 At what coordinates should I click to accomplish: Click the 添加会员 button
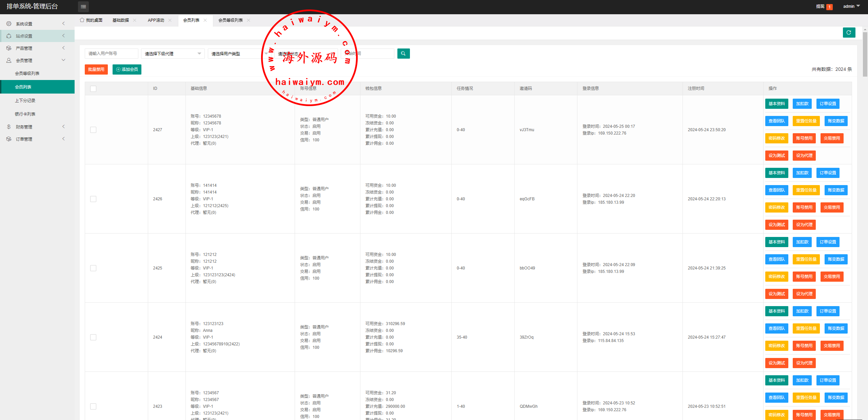coord(127,69)
